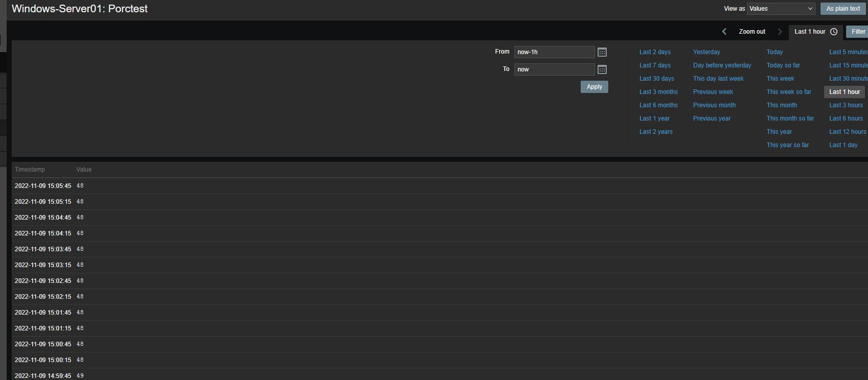Select Last 3 months range
Screen dimensions: 868x380
pos(658,92)
